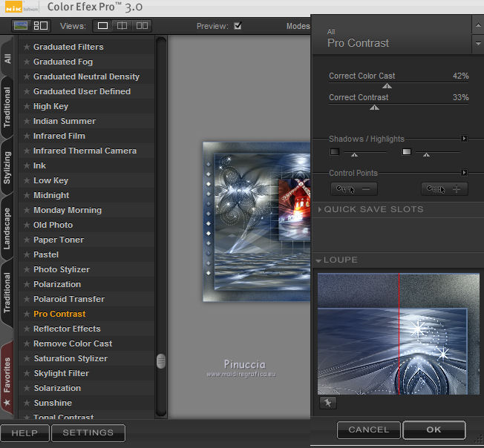484x448 pixels.
Task: Select the Graduated User Defined filter
Action: point(86,91)
